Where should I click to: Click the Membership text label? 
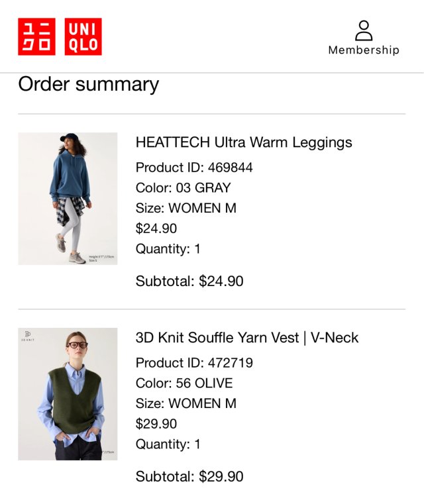tap(364, 50)
